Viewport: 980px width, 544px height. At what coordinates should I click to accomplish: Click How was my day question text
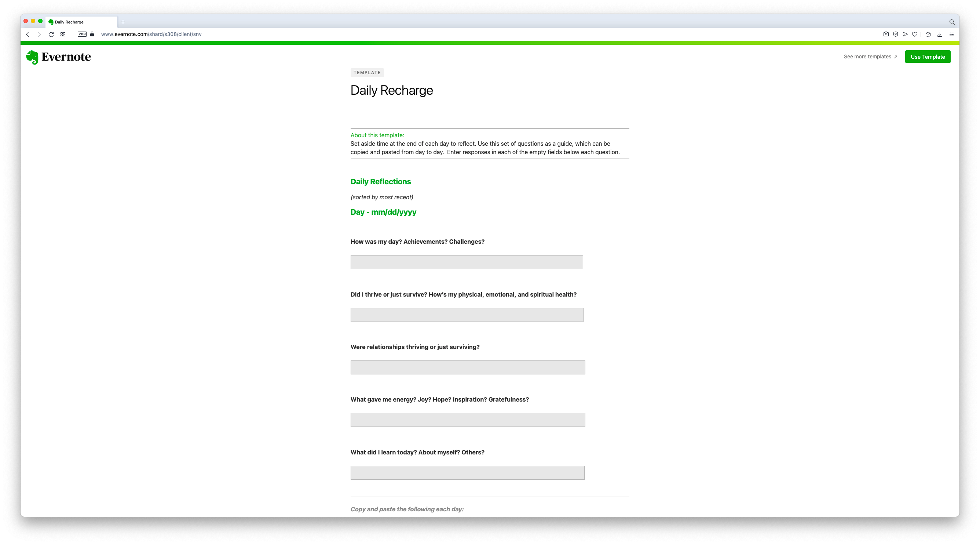click(x=417, y=242)
